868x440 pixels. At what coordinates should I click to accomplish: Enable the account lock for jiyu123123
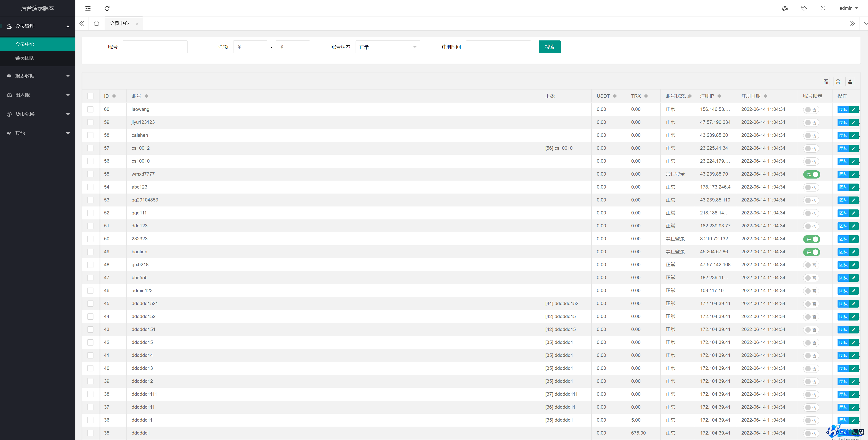coord(811,122)
